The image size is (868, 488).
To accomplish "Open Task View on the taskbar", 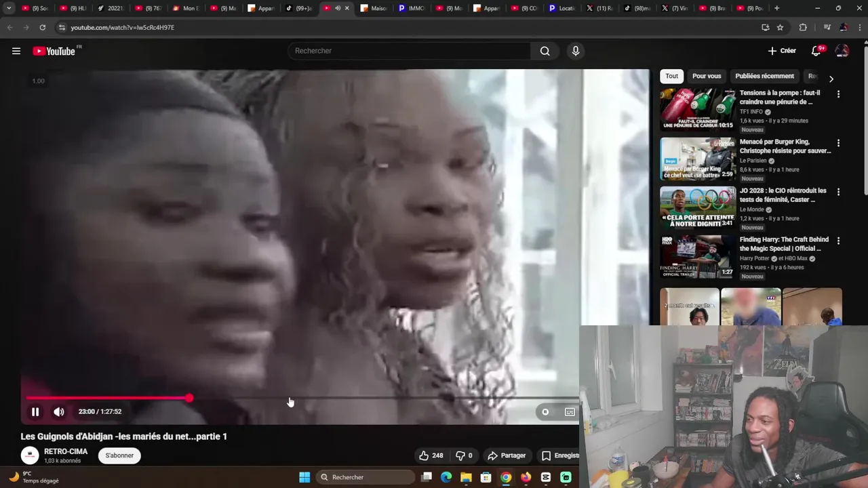I will coord(427,477).
